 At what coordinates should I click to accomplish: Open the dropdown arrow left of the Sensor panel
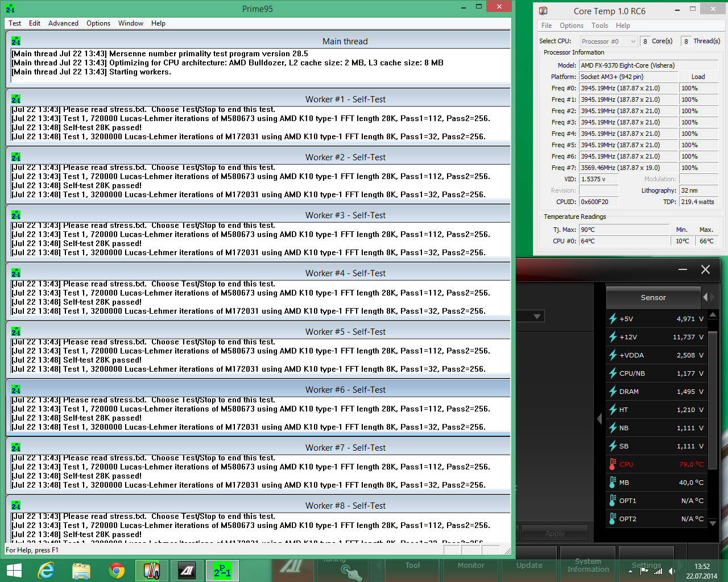pyautogui.click(x=537, y=316)
